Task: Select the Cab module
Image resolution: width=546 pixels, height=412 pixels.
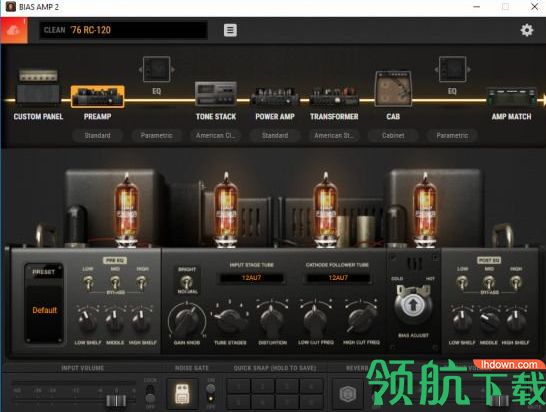Action: tap(393, 88)
